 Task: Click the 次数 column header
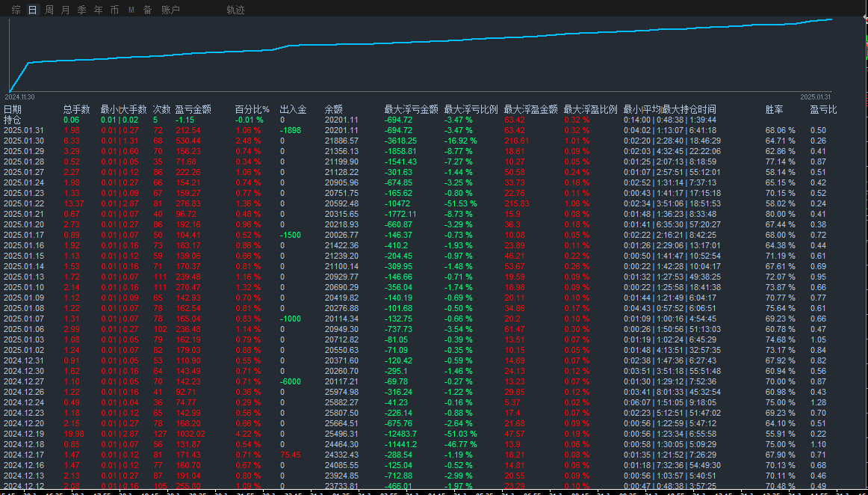click(161, 109)
